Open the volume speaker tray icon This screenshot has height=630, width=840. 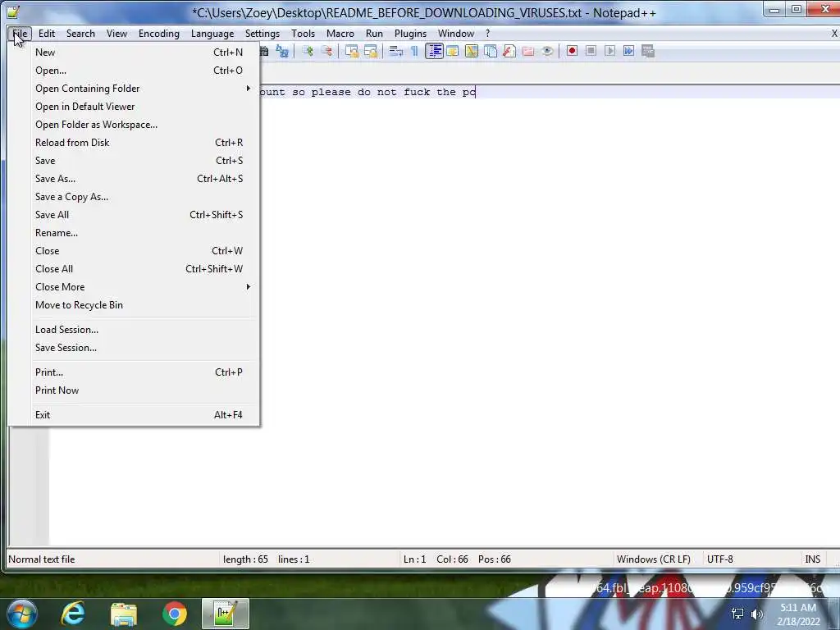757,614
